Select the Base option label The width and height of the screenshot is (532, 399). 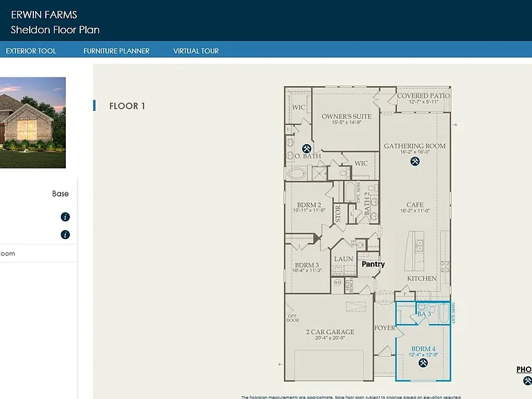tap(60, 194)
